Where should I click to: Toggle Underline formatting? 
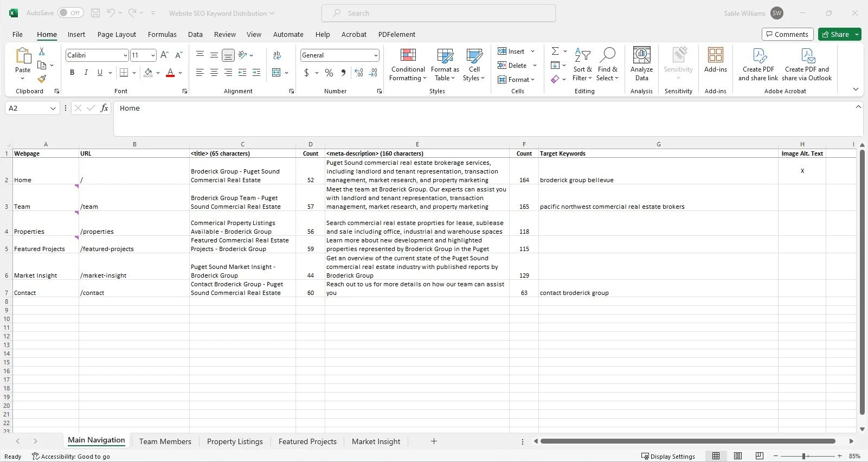tap(100, 72)
